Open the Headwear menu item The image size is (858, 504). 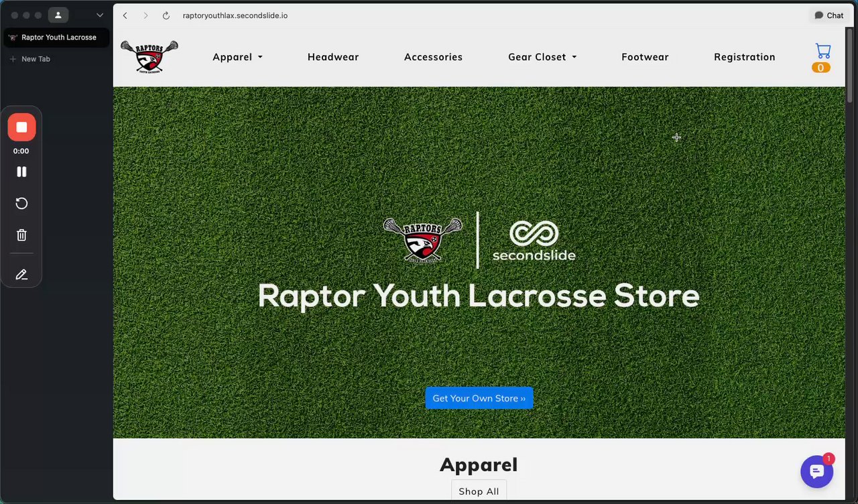coord(333,57)
